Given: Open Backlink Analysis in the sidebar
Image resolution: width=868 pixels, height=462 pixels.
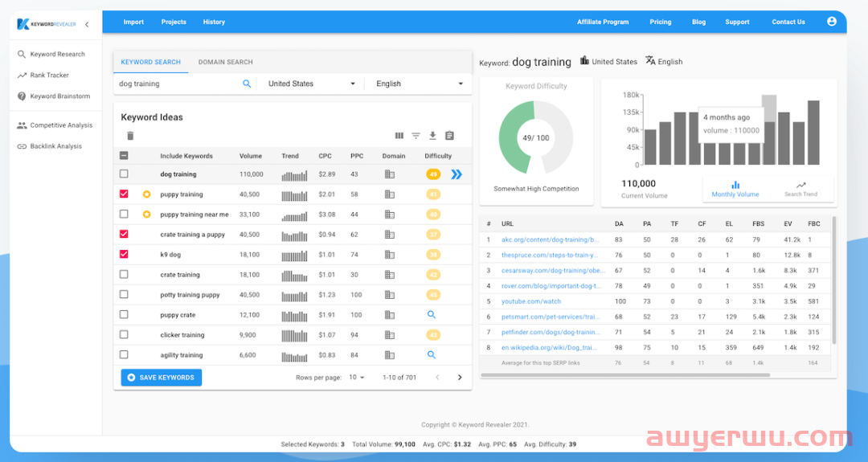Looking at the screenshot, I should point(49,146).
